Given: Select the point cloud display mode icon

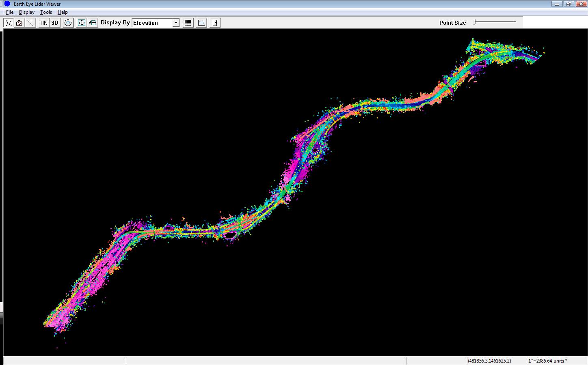Looking at the screenshot, I should 9,23.
